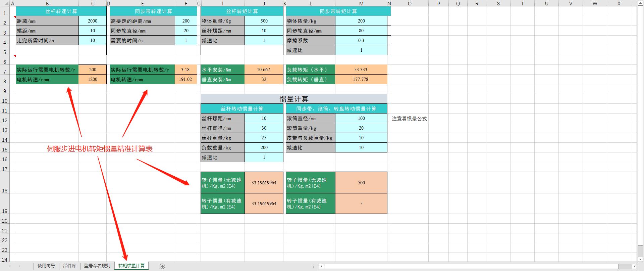Select the 垂直安装/Nm result cell showing 32

pos(264,79)
